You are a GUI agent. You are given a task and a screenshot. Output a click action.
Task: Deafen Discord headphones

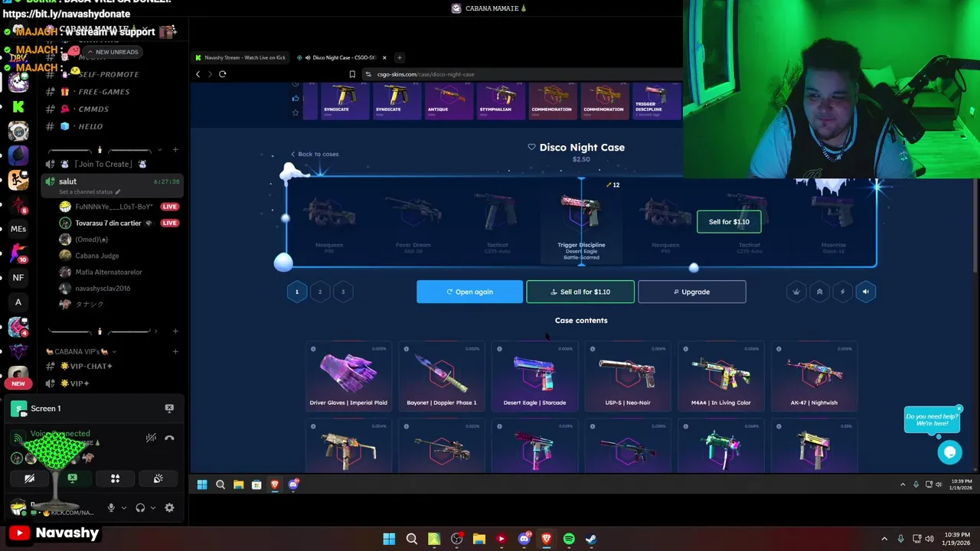tap(140, 508)
